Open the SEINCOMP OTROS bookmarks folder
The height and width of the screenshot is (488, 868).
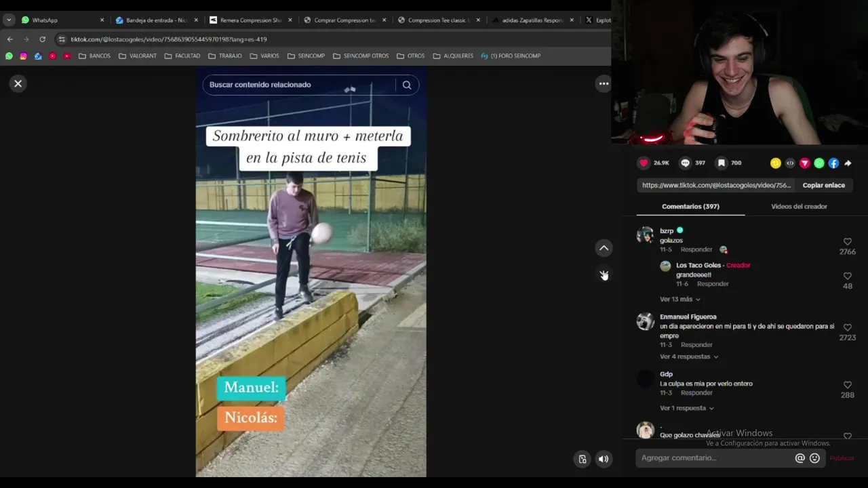point(360,56)
